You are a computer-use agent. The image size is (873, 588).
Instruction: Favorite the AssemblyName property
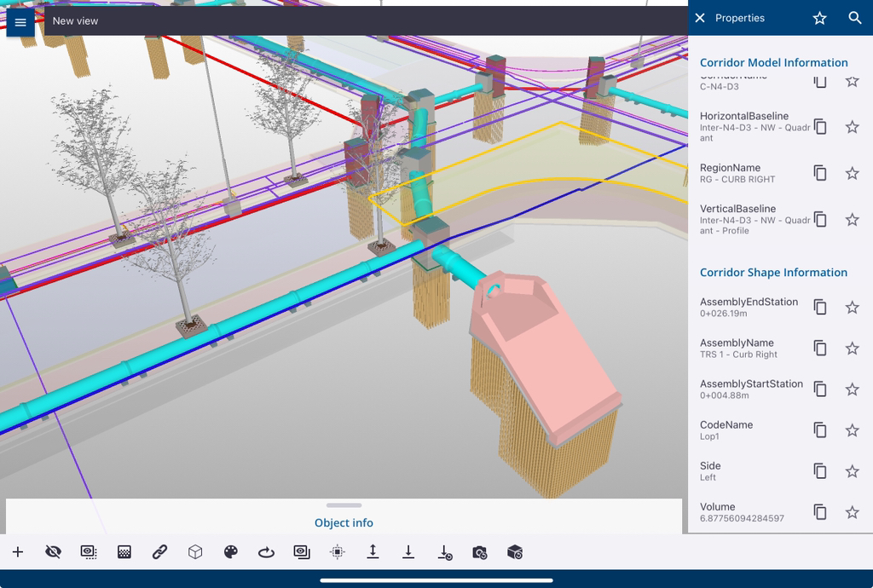(x=852, y=349)
